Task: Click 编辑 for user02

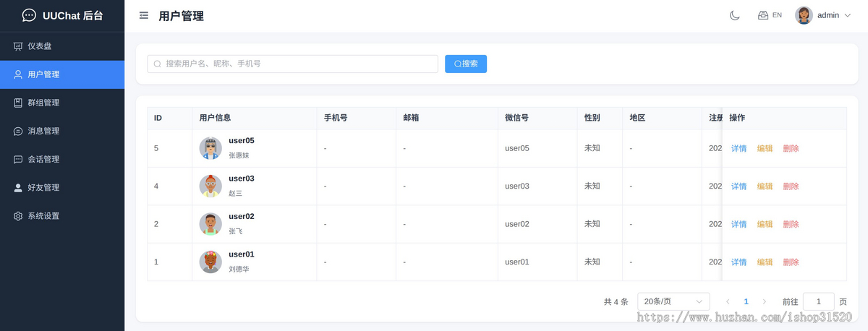Action: [765, 224]
